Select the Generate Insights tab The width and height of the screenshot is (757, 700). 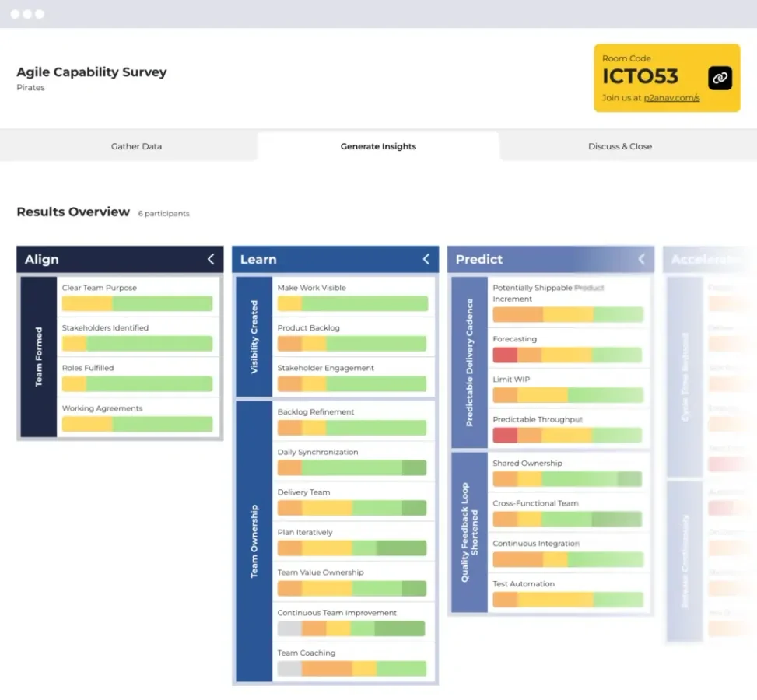click(378, 146)
